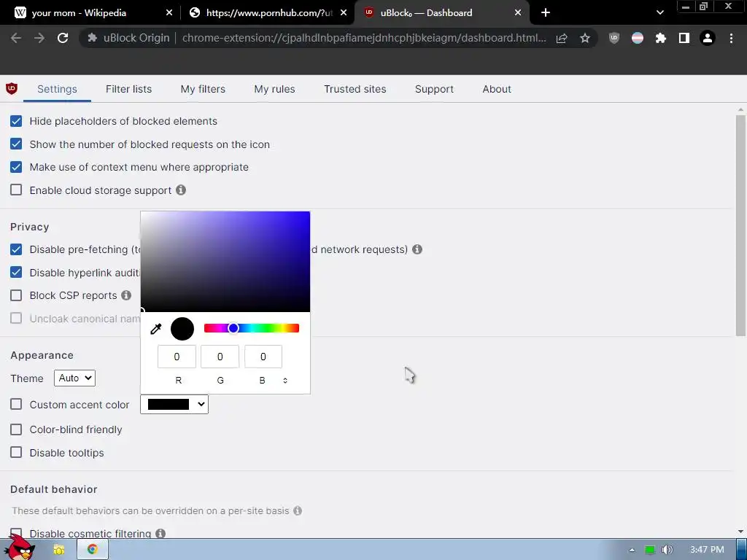Image resolution: width=747 pixels, height=560 pixels.
Task: Show info for Block CSP reports
Action: [125, 295]
